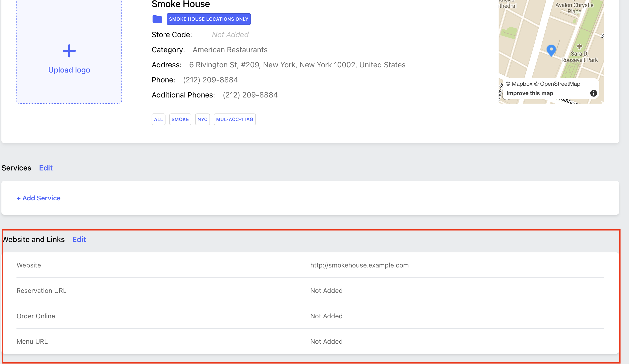Click the Website row label
629x364 pixels.
(x=29, y=265)
